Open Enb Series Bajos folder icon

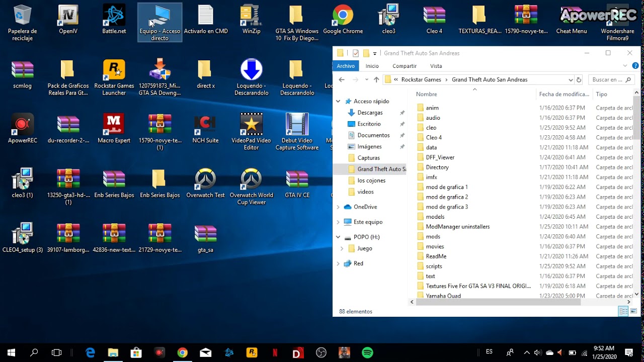point(159,184)
